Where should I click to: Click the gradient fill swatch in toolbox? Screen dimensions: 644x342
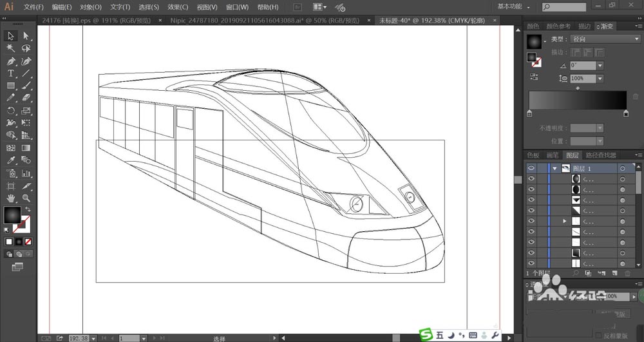[12, 215]
